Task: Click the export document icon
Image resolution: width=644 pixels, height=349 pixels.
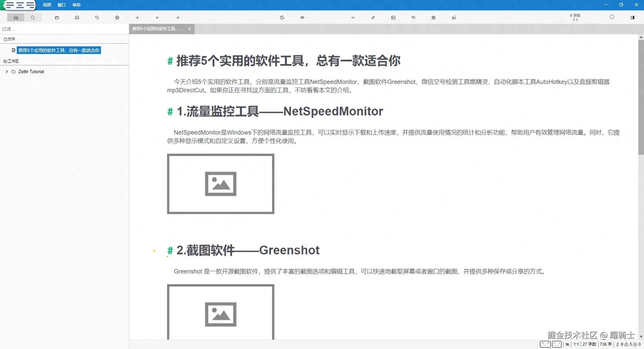Action: (x=282, y=17)
